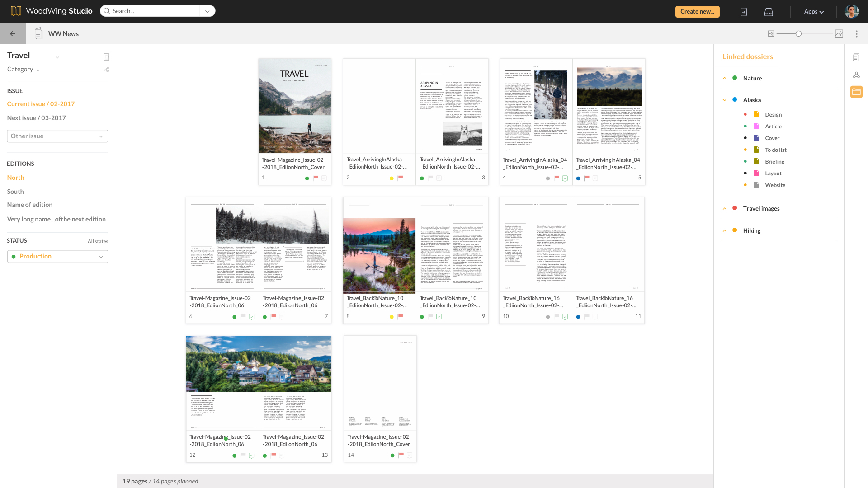The image size is (868, 488).
Task: Select the South edition
Action: point(15,192)
